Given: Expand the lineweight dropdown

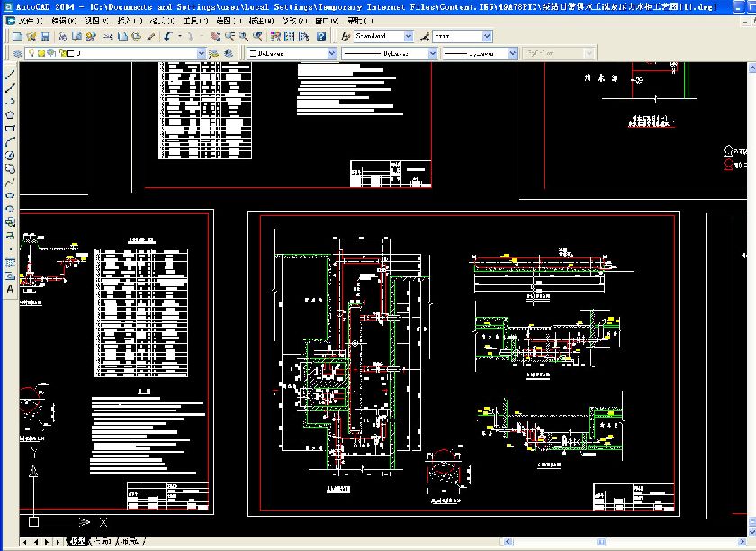Looking at the screenshot, I should pyautogui.click(x=513, y=53).
